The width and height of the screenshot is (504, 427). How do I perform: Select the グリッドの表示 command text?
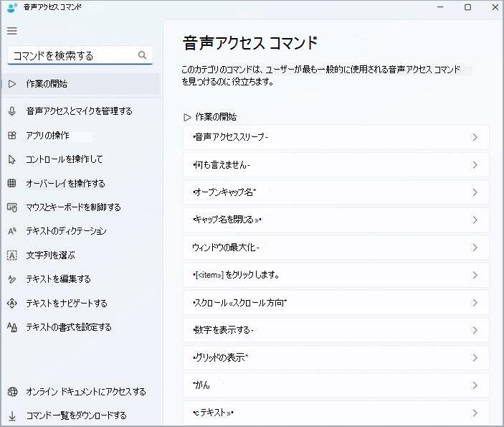click(x=221, y=357)
